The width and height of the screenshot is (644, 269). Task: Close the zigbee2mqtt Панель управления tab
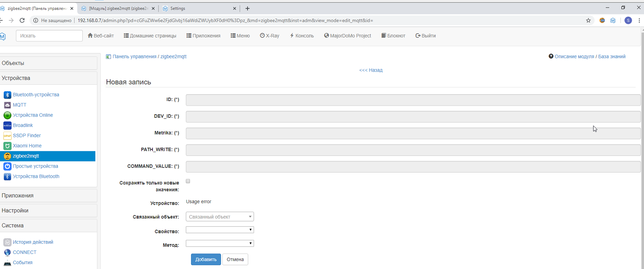tap(72, 8)
